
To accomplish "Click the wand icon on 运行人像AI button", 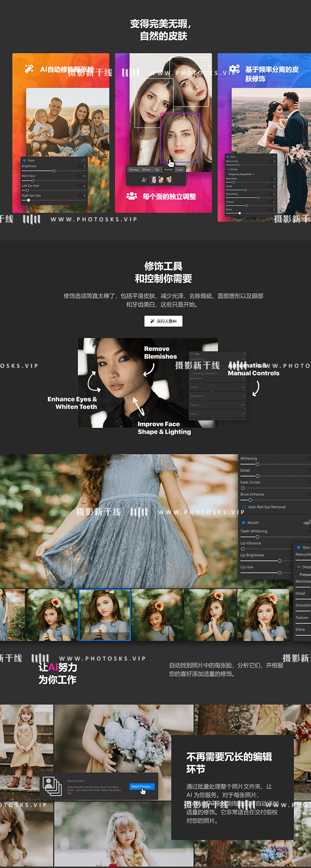I will (x=152, y=321).
